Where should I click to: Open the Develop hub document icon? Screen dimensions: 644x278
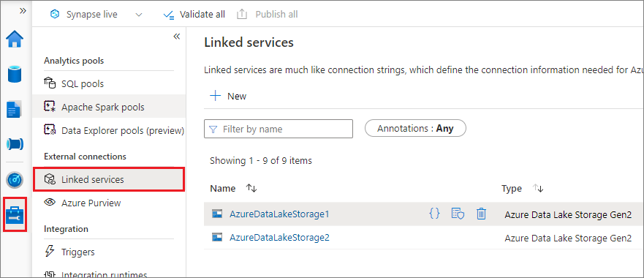tap(15, 109)
